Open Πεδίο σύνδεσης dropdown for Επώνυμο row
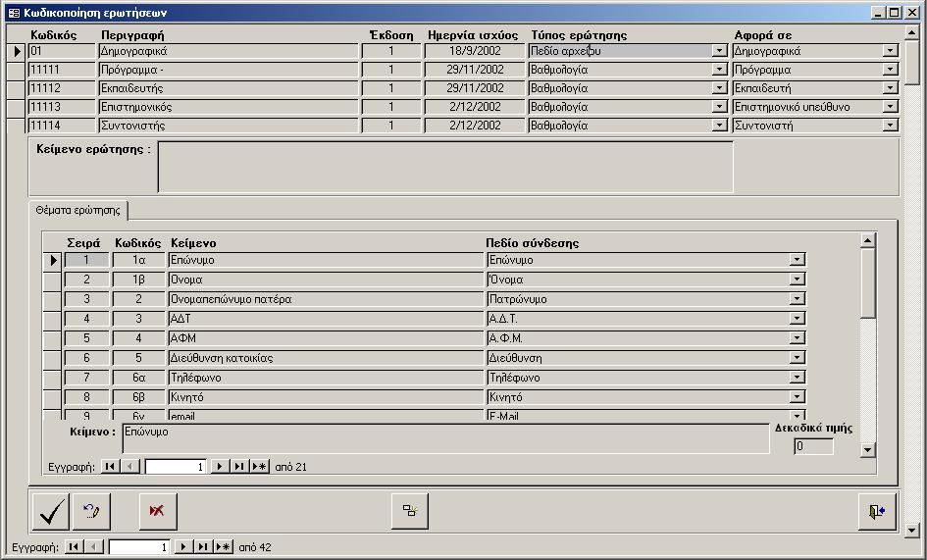 point(797,261)
